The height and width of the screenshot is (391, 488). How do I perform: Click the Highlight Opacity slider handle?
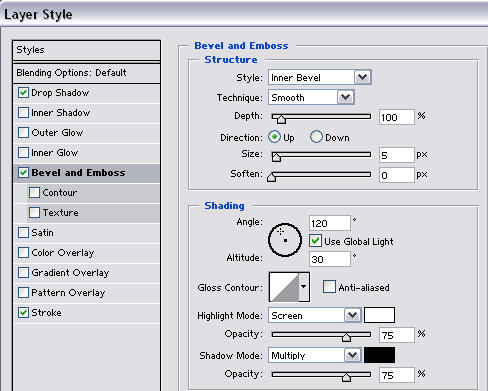click(346, 337)
